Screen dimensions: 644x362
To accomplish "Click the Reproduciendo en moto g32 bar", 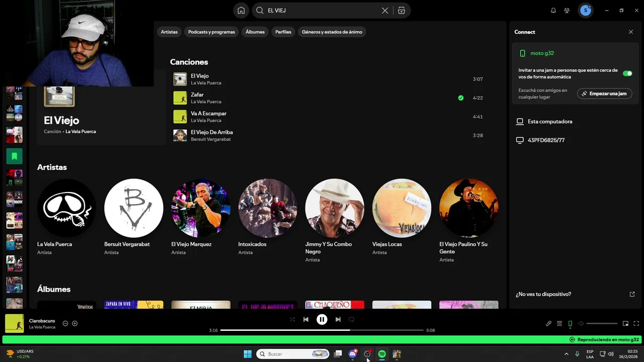I will point(322,340).
